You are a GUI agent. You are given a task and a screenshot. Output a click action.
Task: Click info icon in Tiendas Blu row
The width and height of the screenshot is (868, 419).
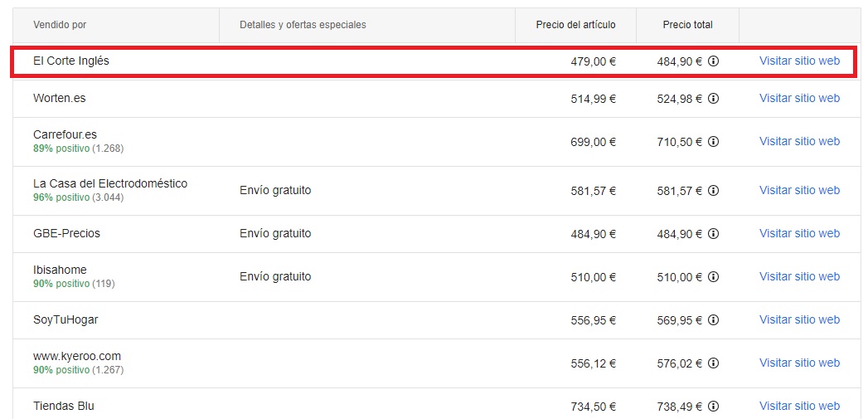coord(714,407)
